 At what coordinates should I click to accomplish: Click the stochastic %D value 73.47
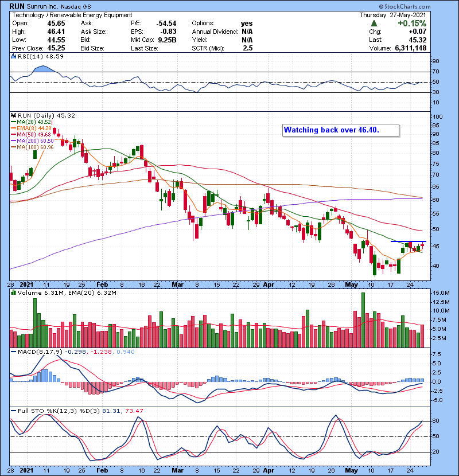click(134, 411)
